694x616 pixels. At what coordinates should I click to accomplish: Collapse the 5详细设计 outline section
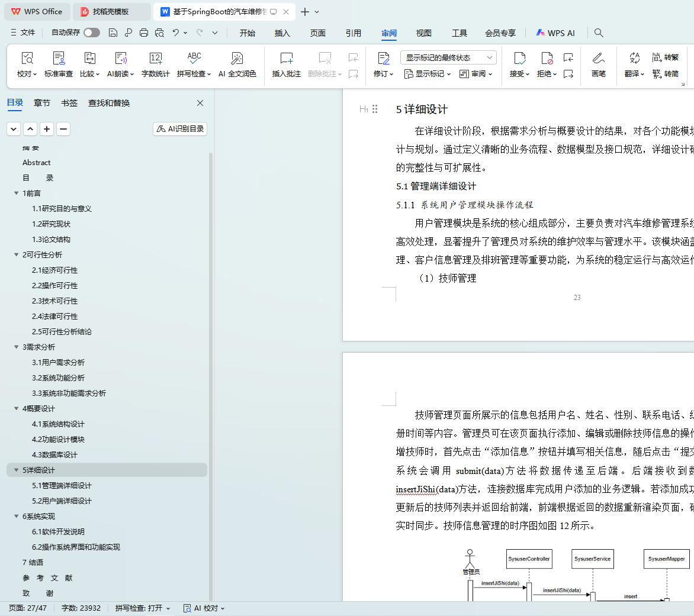(x=16, y=470)
